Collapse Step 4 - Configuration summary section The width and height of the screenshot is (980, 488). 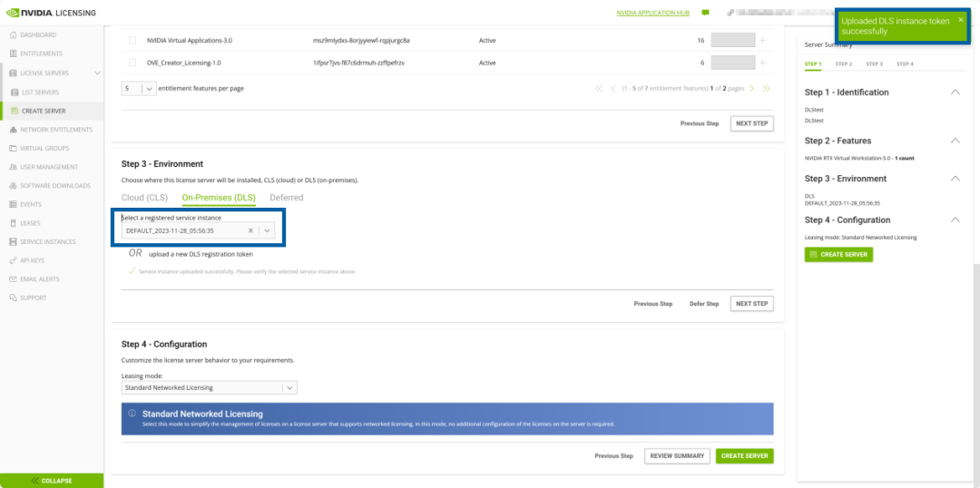click(955, 220)
